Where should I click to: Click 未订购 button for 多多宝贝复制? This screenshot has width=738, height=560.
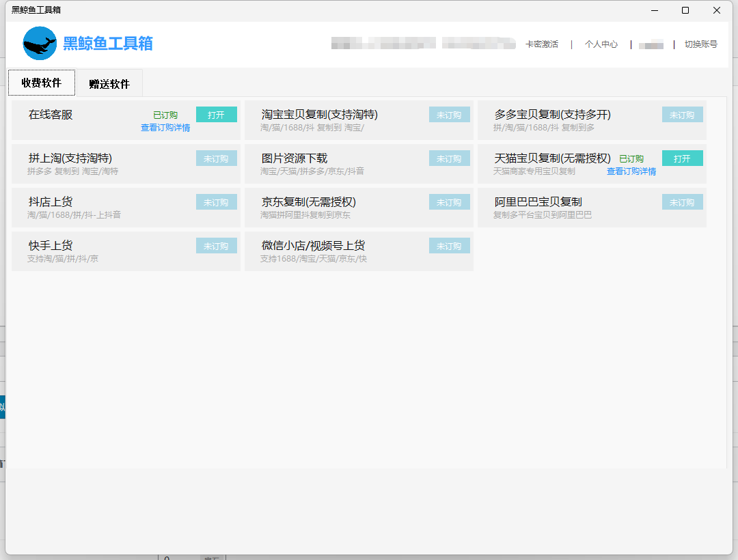pyautogui.click(x=682, y=115)
